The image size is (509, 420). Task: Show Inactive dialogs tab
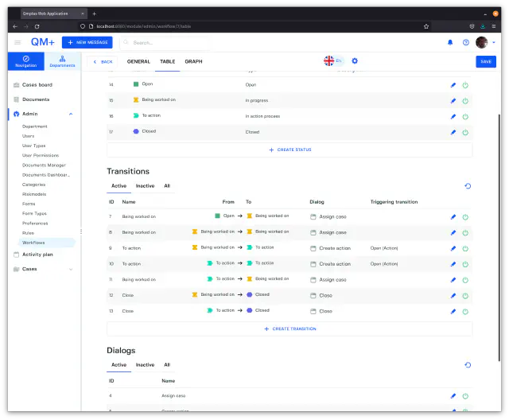click(x=145, y=365)
